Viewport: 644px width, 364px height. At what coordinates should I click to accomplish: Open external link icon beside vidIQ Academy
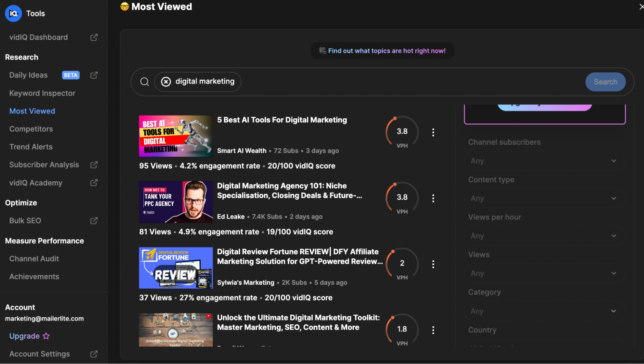tap(94, 183)
